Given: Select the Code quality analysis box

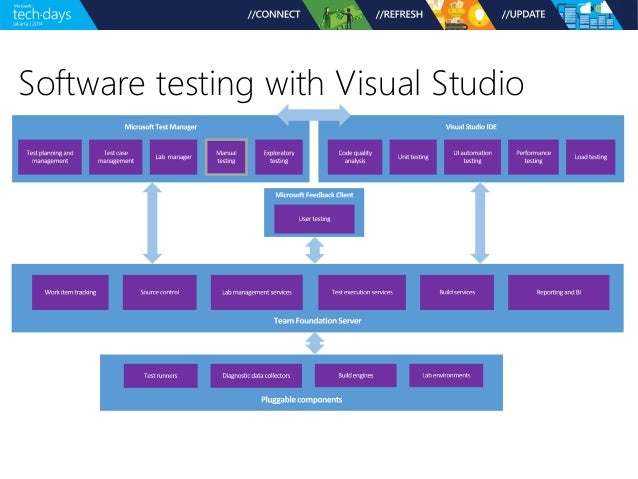Looking at the screenshot, I should (355, 157).
